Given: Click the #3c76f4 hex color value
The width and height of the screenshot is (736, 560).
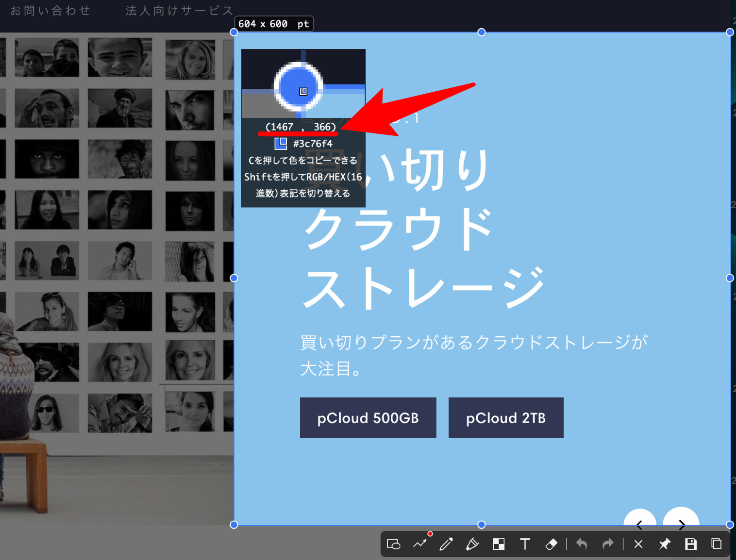Looking at the screenshot, I should pos(313,144).
